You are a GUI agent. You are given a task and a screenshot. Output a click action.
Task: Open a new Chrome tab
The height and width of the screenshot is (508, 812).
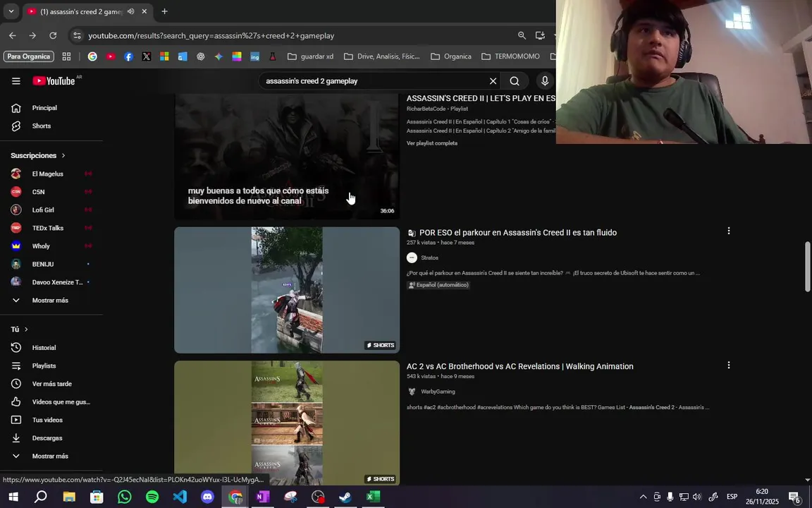(164, 11)
